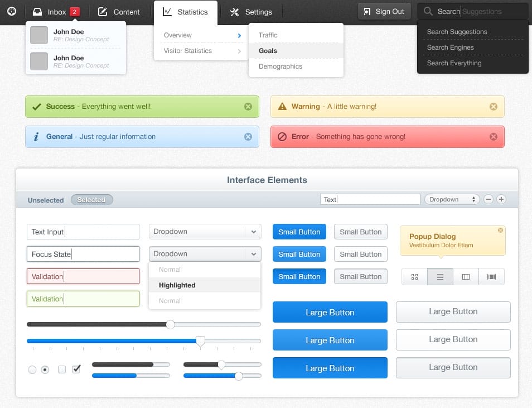Click the magnifier icon in search bar

click(427, 11)
